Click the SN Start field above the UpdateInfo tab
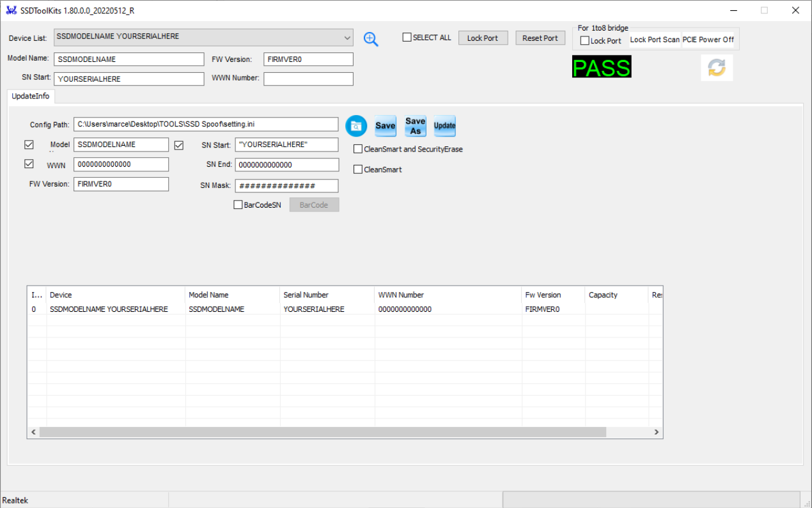Image resolution: width=812 pixels, height=508 pixels. point(129,79)
